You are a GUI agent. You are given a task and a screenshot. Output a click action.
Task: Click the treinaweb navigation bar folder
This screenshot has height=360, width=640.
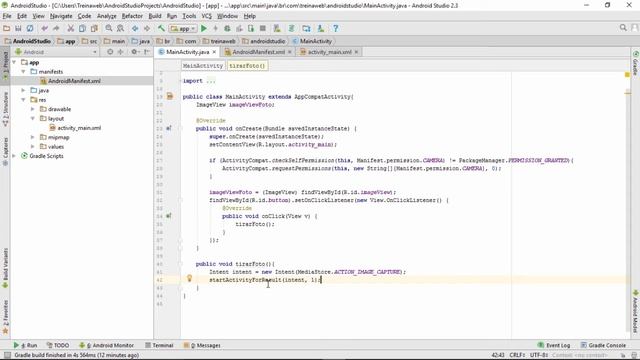coord(219,41)
